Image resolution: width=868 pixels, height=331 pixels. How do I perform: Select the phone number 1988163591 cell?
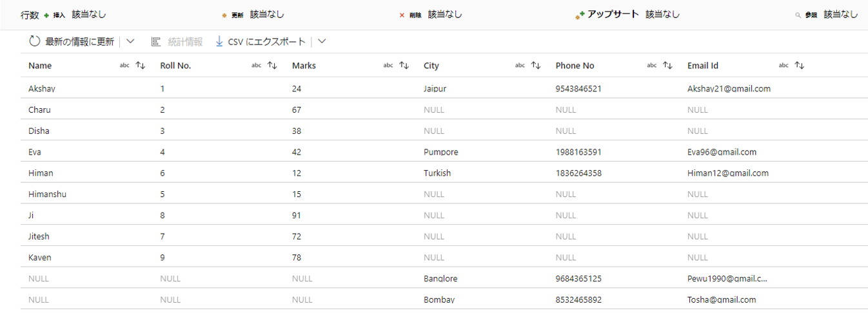[x=578, y=153]
